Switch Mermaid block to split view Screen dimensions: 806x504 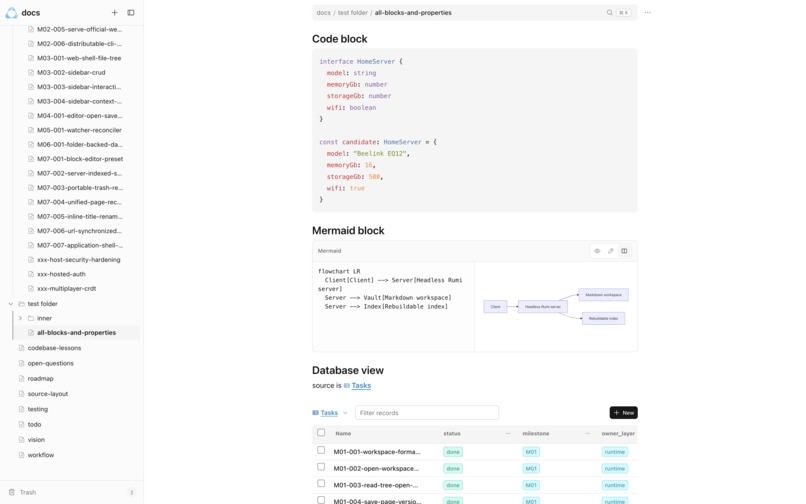[624, 251]
